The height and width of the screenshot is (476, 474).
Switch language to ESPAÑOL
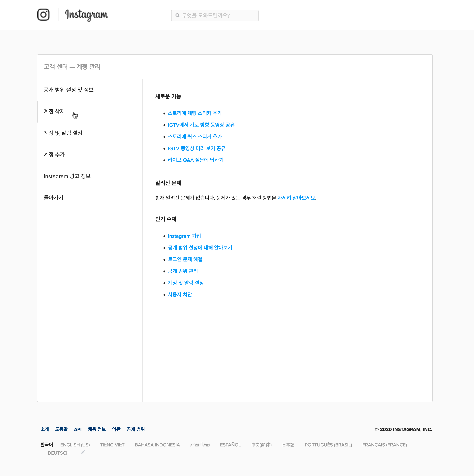coord(230,445)
